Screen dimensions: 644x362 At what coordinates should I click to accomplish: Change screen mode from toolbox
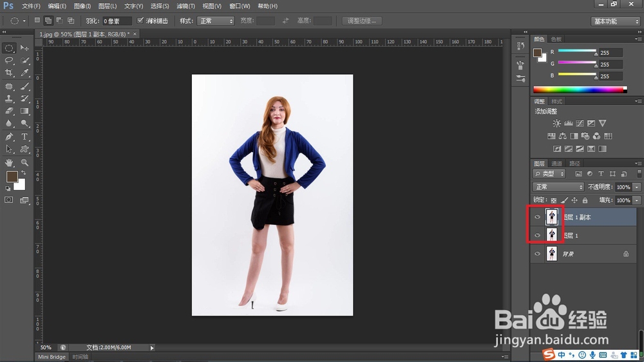click(24, 200)
